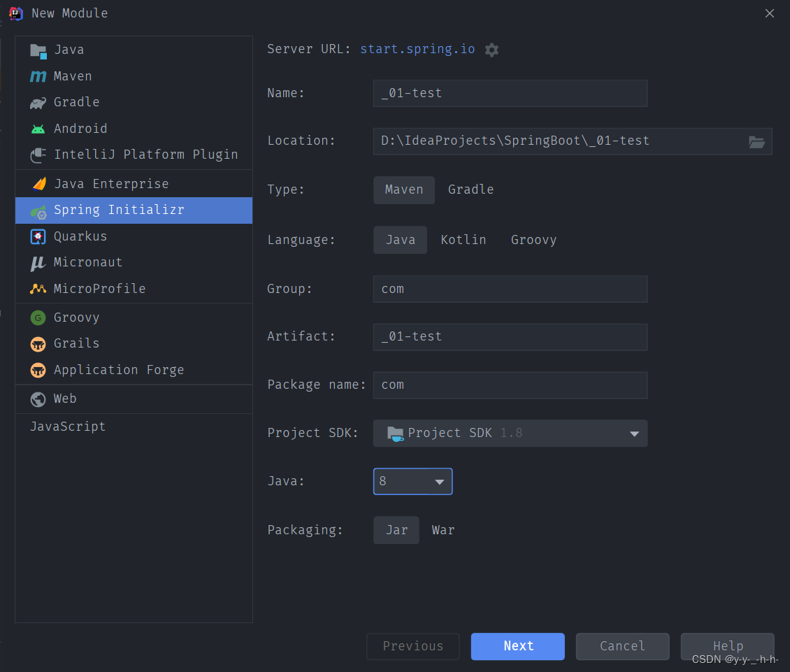Select Java Enterprise module type
The image size is (790, 672).
[x=134, y=184]
